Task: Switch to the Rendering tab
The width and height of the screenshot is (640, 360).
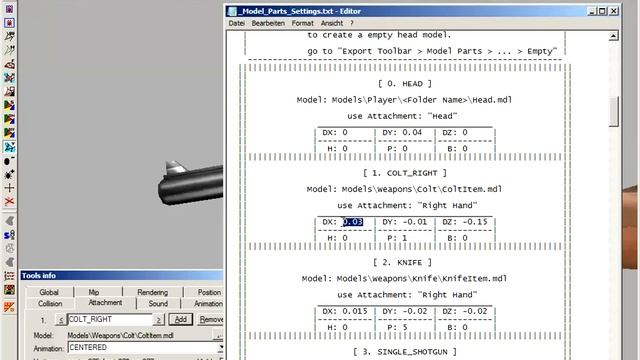Action: (153, 292)
